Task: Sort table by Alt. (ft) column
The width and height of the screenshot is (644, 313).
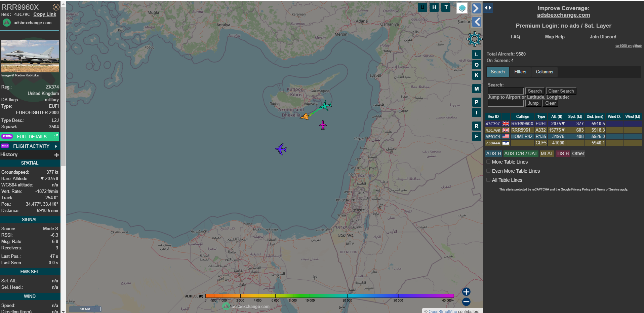Action: tap(557, 116)
